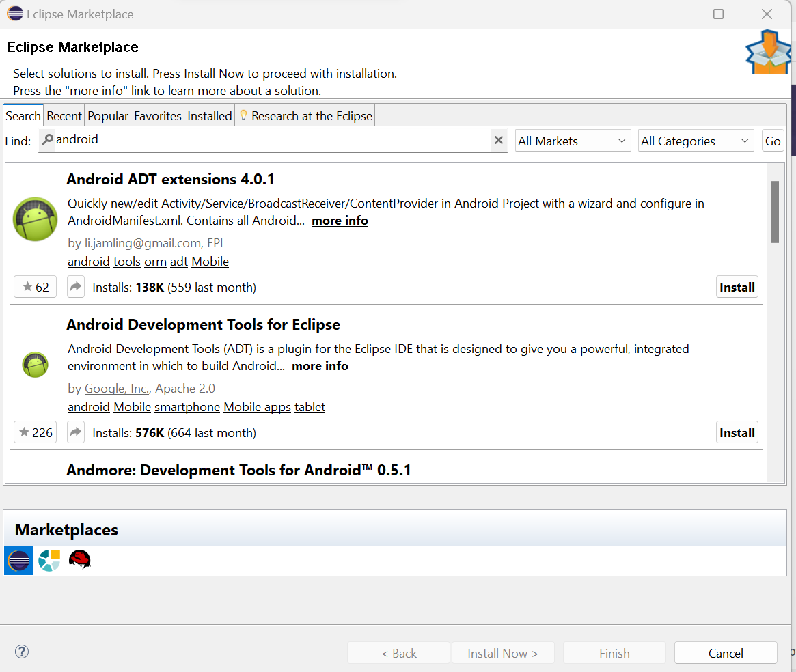Click android tag under Development Tools for Eclipse
The width and height of the screenshot is (796, 672).
coord(88,406)
